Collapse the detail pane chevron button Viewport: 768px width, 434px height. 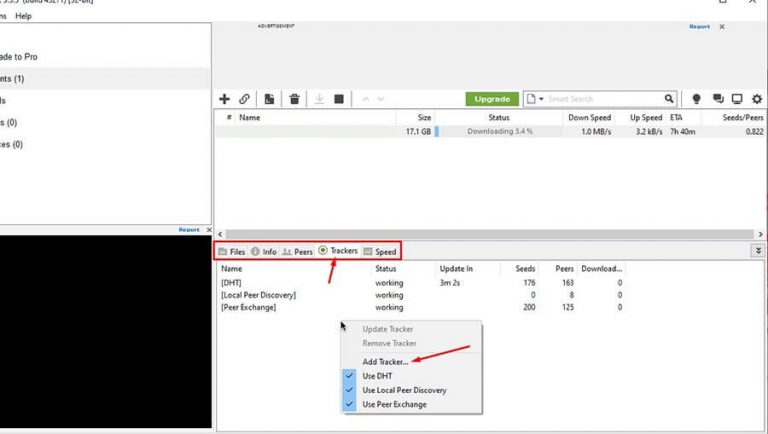coord(758,251)
